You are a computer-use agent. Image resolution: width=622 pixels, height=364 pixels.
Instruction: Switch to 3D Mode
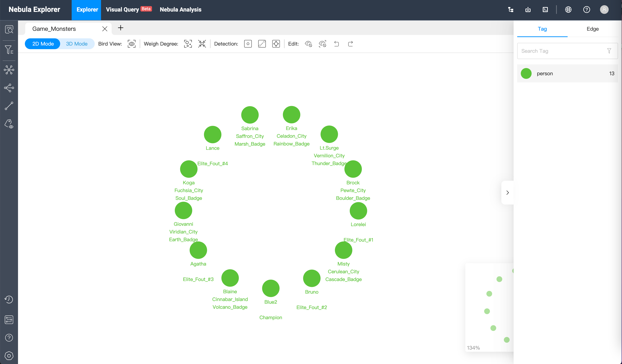[77, 44]
